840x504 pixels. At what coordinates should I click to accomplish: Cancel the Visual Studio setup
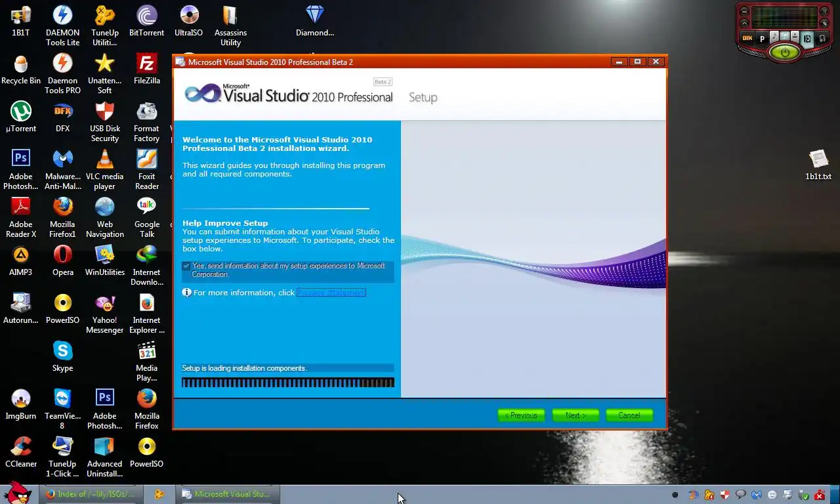pos(629,415)
